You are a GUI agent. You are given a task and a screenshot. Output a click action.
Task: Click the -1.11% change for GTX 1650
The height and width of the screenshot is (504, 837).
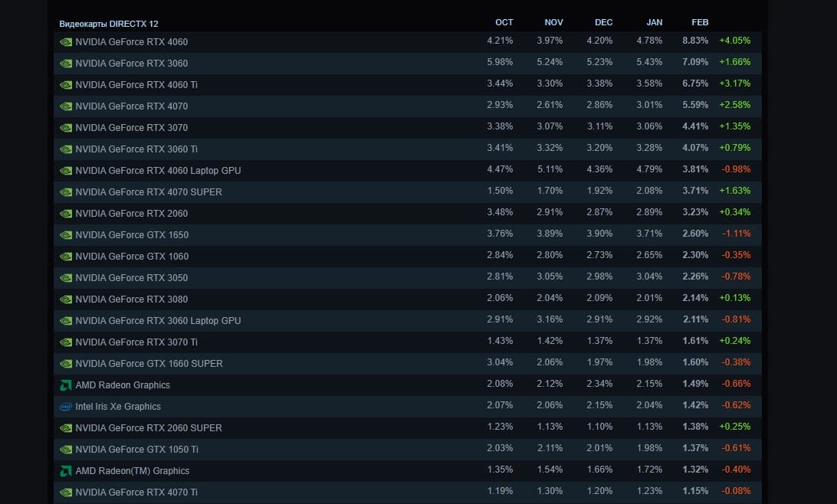tap(736, 234)
